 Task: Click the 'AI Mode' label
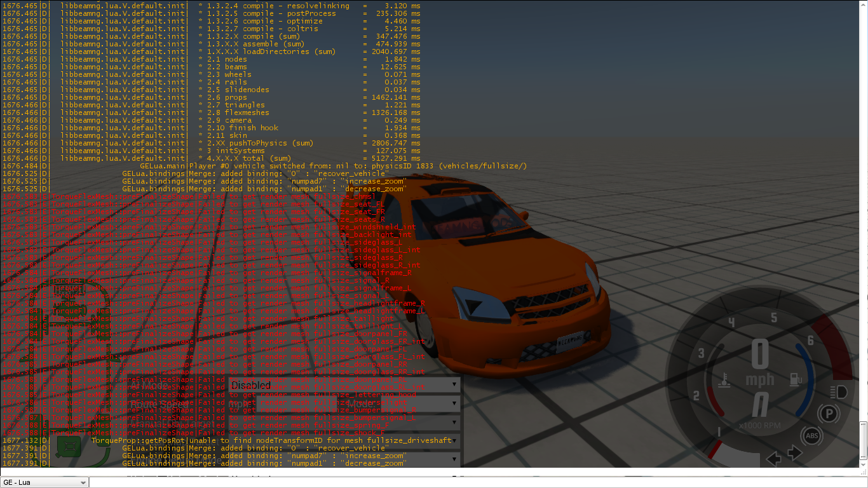(x=150, y=386)
